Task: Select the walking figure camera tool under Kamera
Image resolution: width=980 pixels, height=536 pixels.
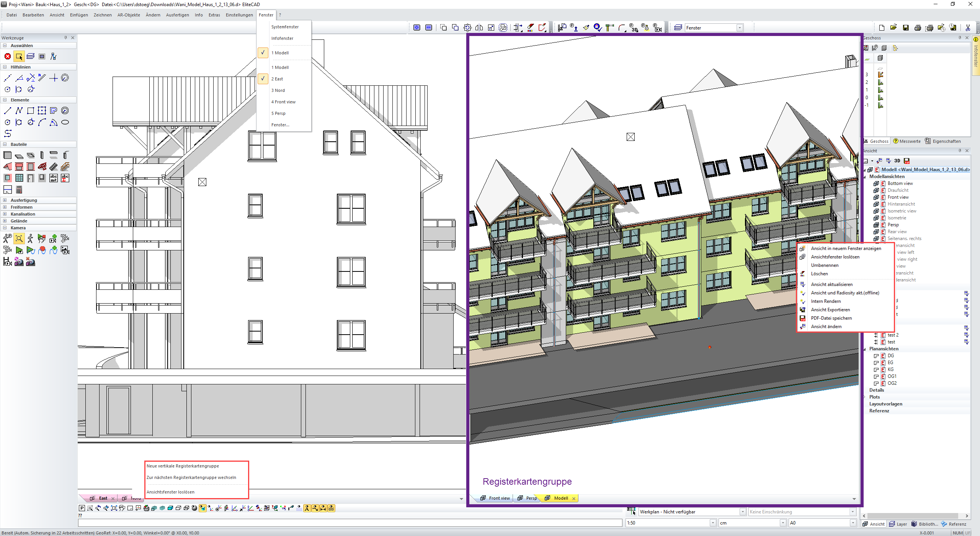Action: [x=31, y=239]
